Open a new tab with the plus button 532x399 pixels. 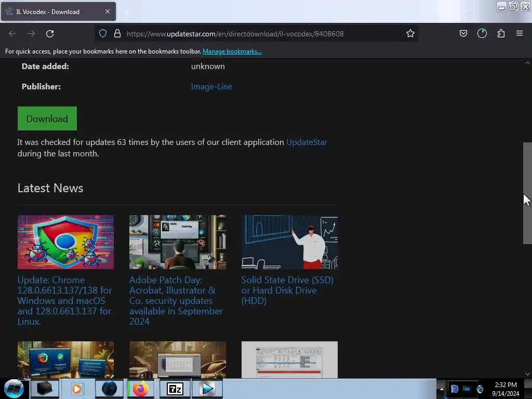127,12
